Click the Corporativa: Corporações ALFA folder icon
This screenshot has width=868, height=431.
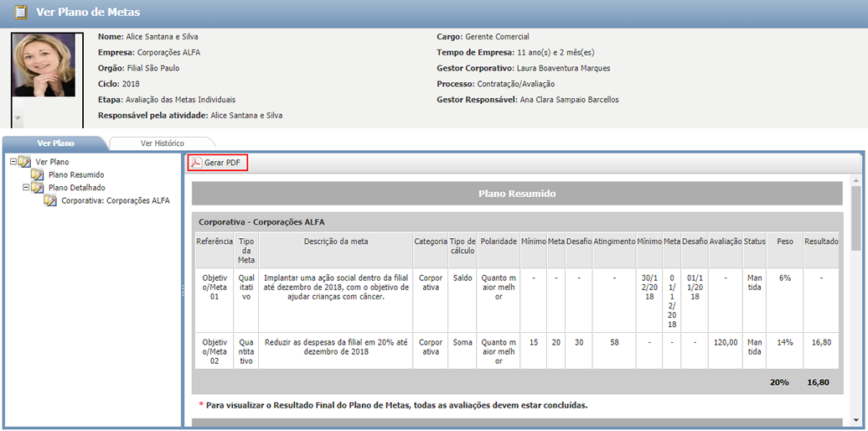(50, 200)
